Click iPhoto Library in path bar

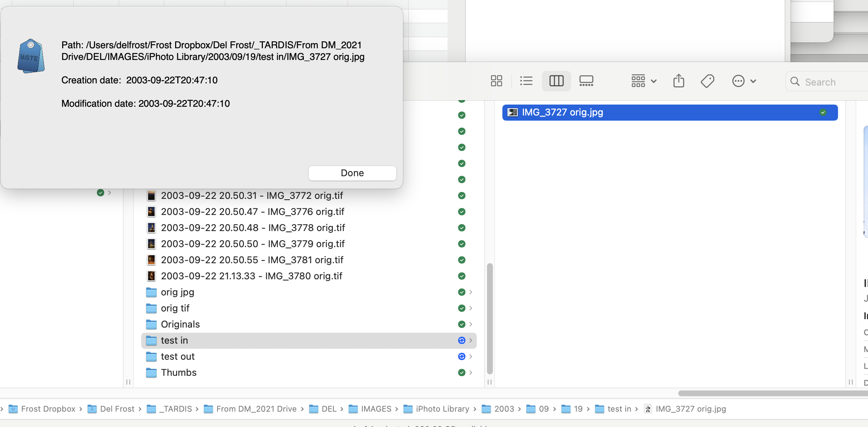pos(442,409)
